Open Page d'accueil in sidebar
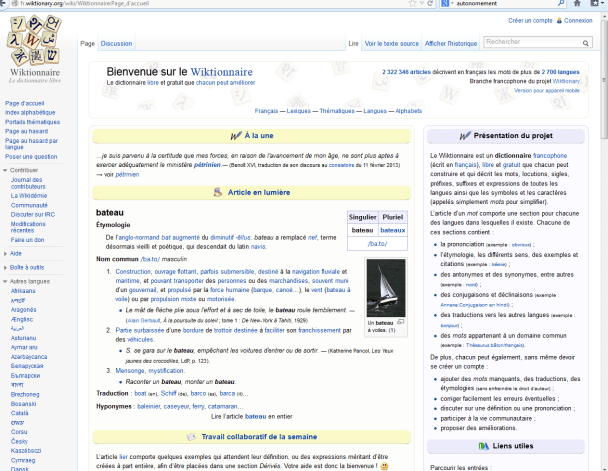Screen dimensions: 608x471 coord(24,104)
